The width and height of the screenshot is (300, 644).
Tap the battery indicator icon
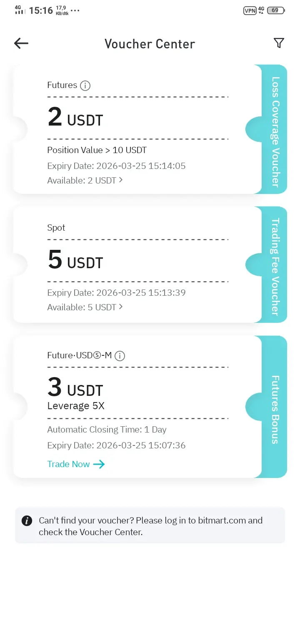point(276,11)
